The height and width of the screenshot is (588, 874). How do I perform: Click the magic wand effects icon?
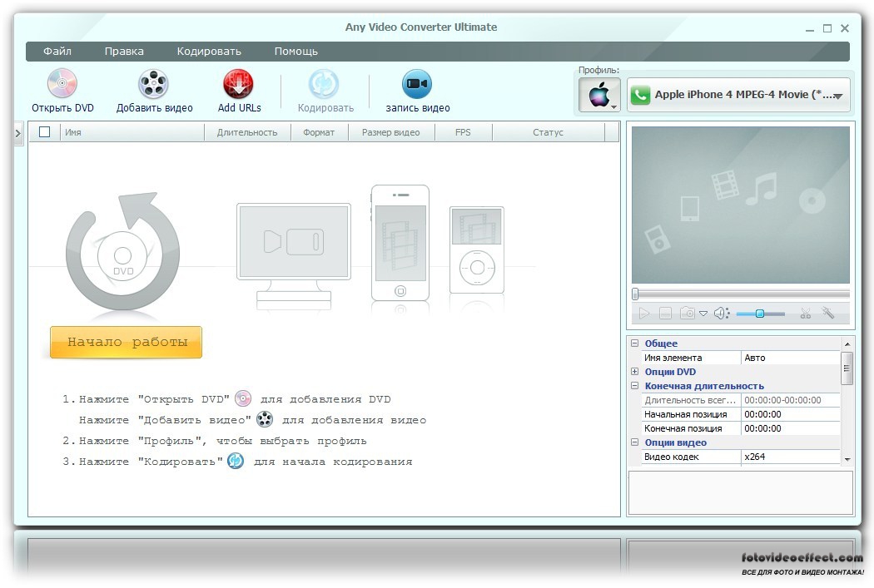(x=827, y=313)
